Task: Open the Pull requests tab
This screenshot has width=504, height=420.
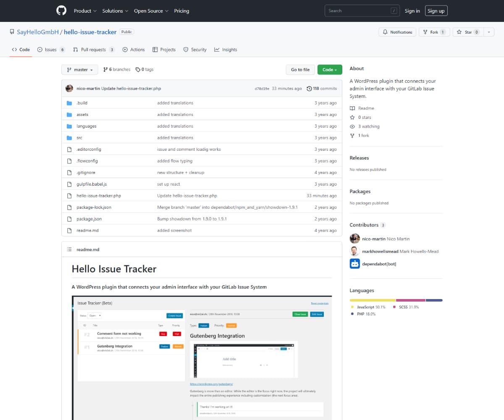Action: (94, 50)
